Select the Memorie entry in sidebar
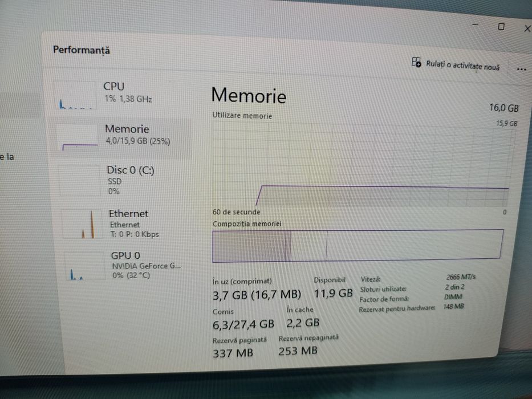 click(121, 137)
